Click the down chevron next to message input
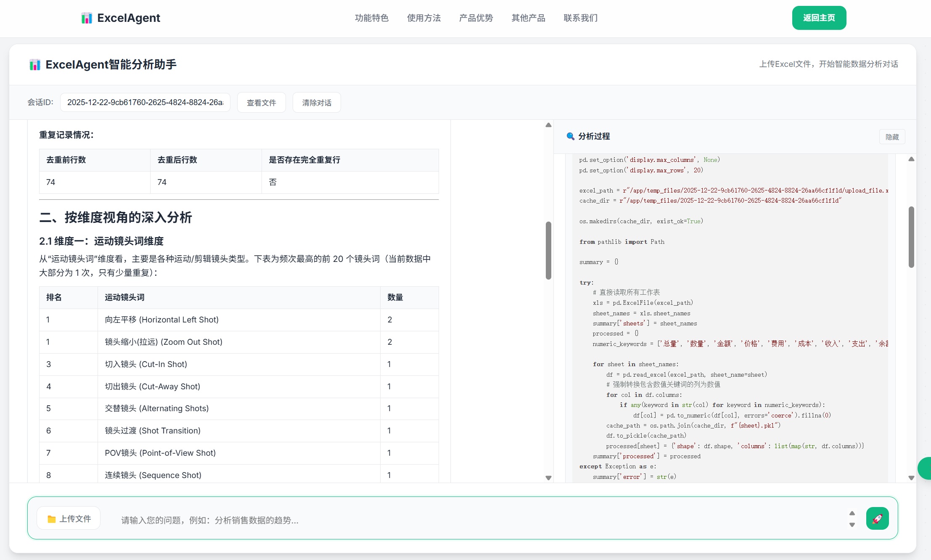This screenshot has width=931, height=560. pyautogui.click(x=852, y=525)
